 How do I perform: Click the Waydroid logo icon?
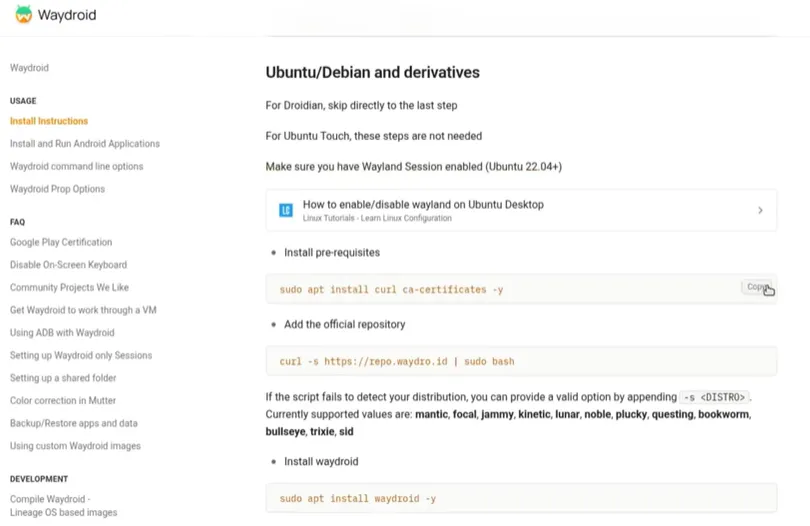tap(23, 15)
